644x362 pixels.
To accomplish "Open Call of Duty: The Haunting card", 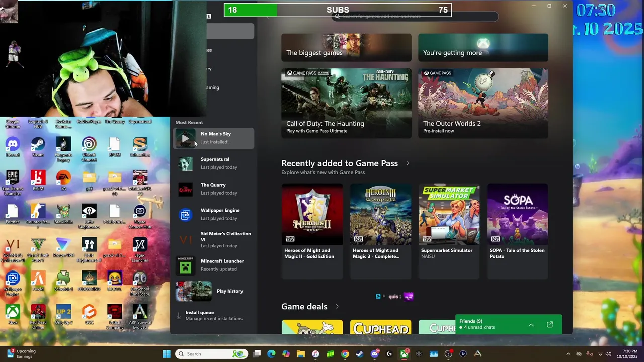I will point(346,103).
